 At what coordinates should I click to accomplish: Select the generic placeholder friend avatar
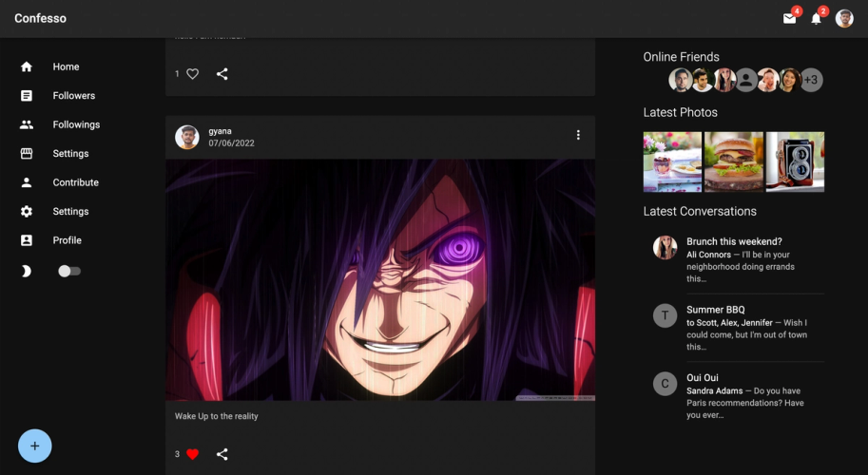click(x=746, y=80)
